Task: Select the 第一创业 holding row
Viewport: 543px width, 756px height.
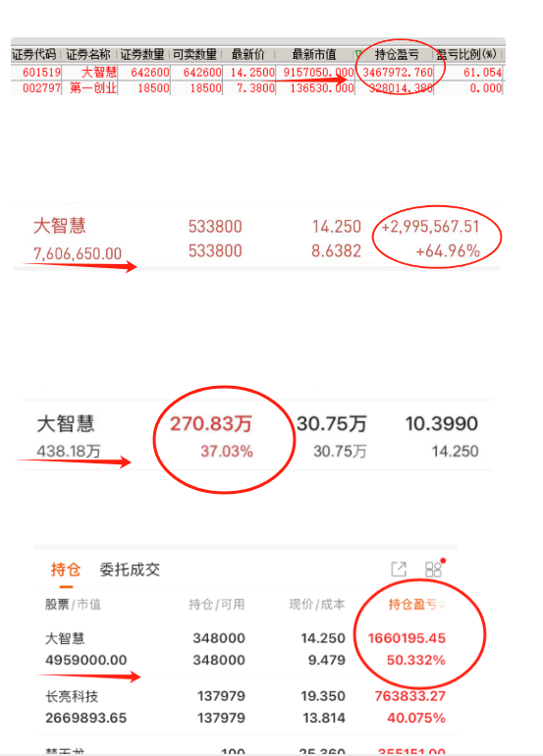Action: coord(257,87)
